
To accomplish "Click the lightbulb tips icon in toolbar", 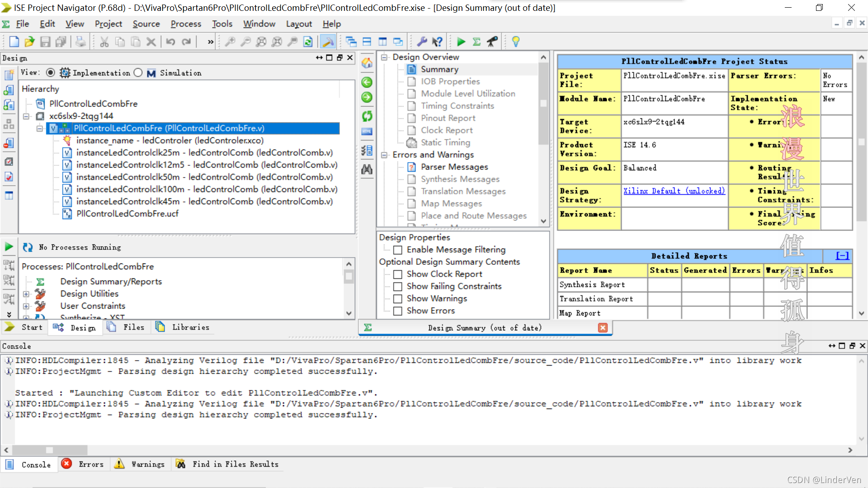I will coord(515,42).
